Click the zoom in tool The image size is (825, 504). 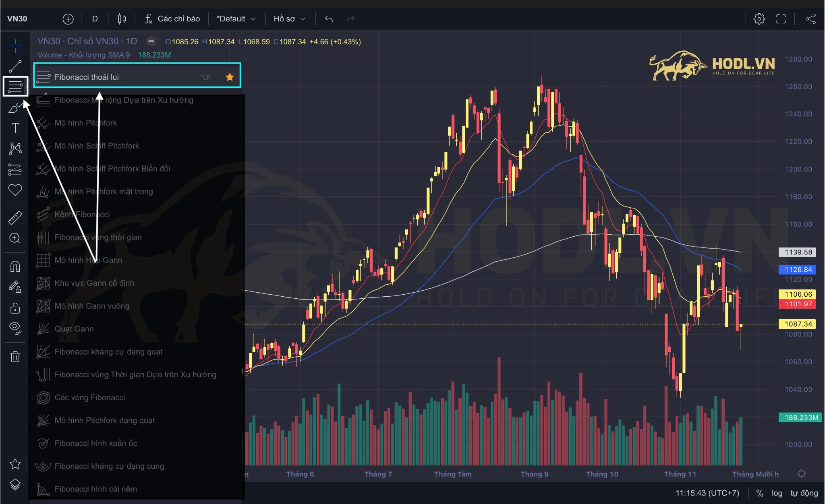[15, 238]
